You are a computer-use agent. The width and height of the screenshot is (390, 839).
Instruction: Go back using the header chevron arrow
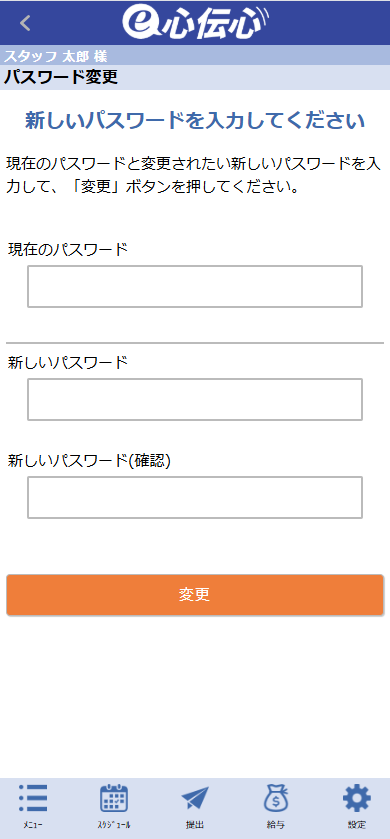pyautogui.click(x=25, y=22)
